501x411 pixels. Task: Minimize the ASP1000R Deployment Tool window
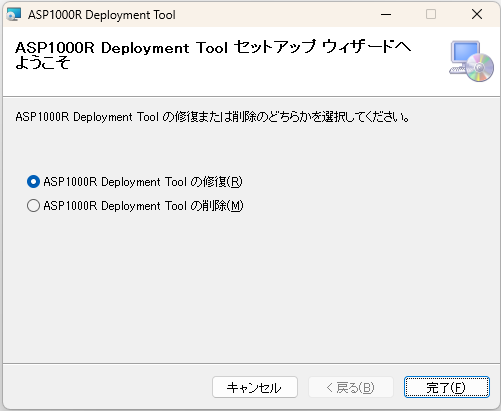(386, 14)
